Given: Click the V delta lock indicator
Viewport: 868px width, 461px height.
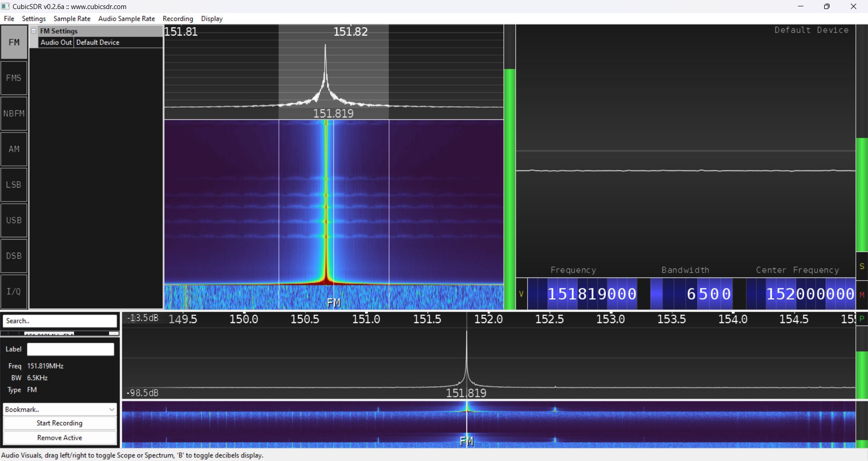Looking at the screenshot, I should (521, 294).
